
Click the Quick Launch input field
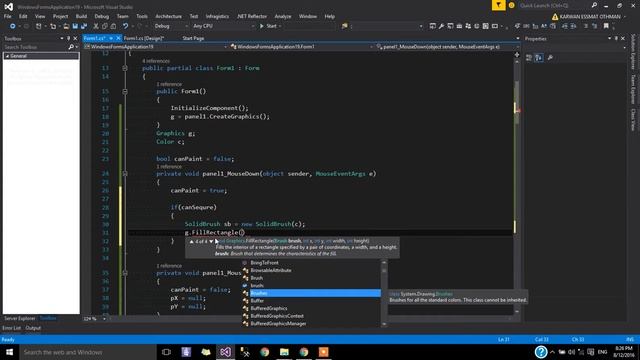pyautogui.click(x=554, y=5)
